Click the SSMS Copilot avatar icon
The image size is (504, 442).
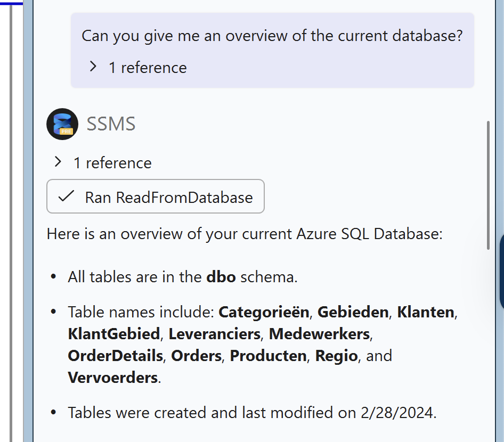(x=62, y=124)
